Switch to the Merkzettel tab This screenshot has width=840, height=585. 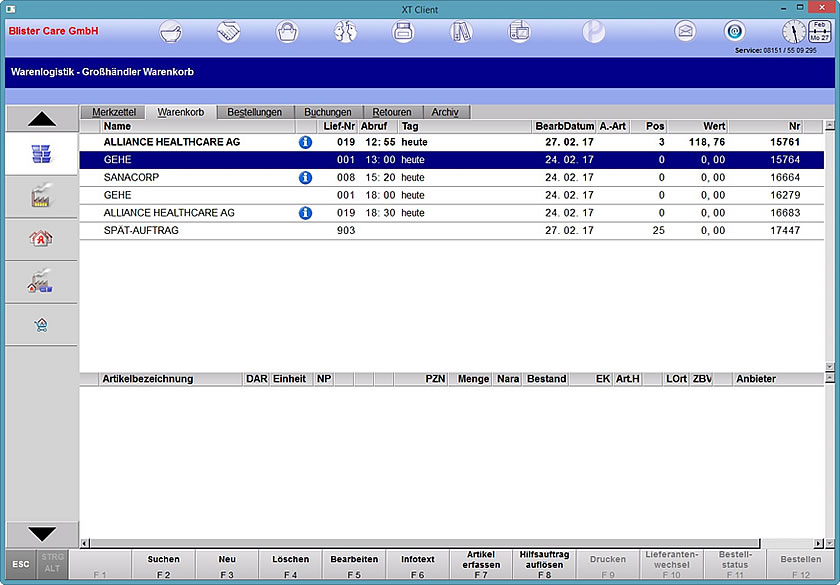coord(114,112)
